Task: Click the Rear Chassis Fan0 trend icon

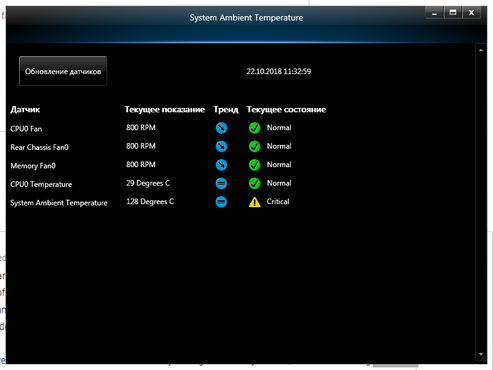Action: [x=221, y=146]
